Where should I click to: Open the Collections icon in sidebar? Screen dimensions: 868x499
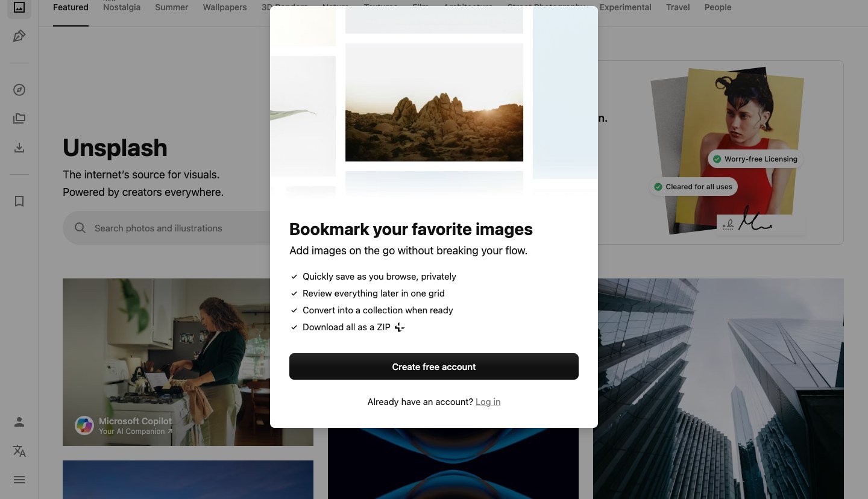[x=19, y=119]
